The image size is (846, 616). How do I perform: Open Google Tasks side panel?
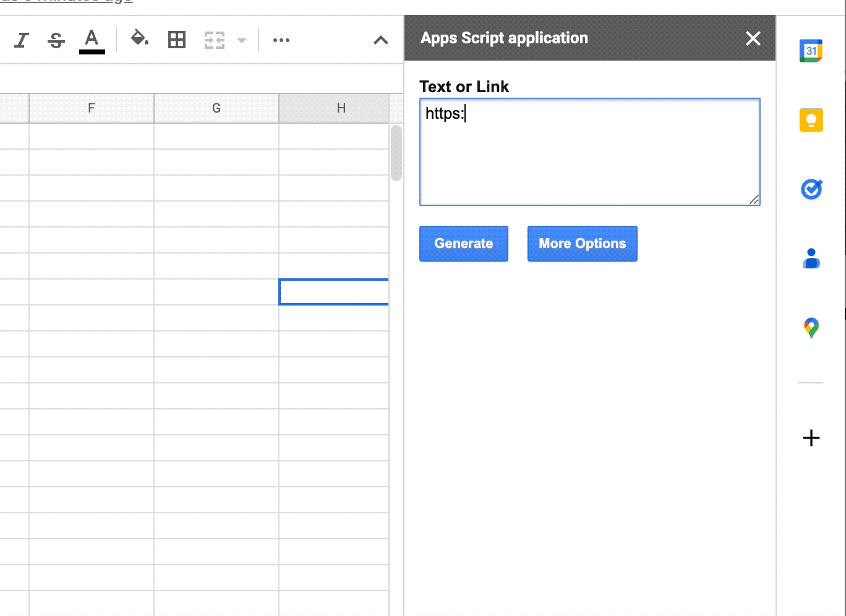point(811,189)
